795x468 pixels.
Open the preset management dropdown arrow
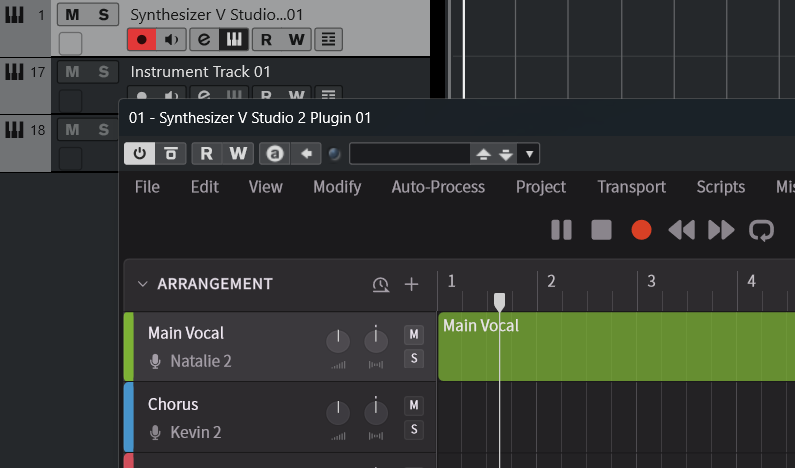[x=529, y=154]
